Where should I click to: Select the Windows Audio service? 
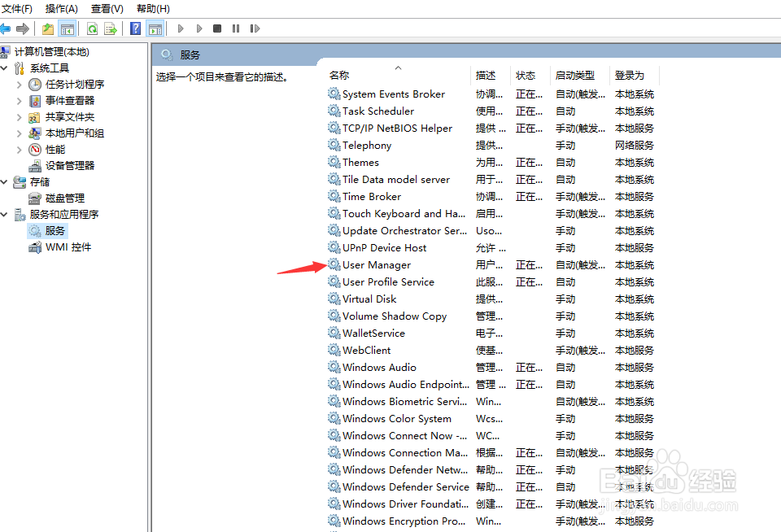click(x=379, y=367)
